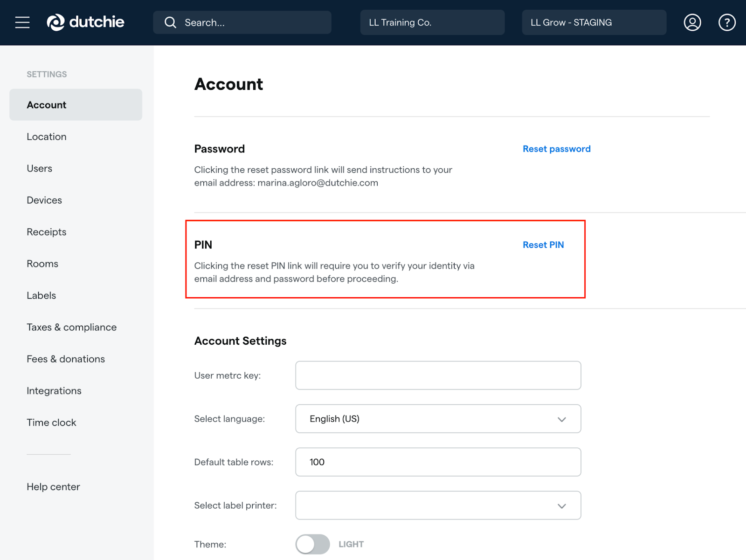Viewport: 746px width, 560px height.
Task: Go to the Users settings page
Action: (x=39, y=168)
